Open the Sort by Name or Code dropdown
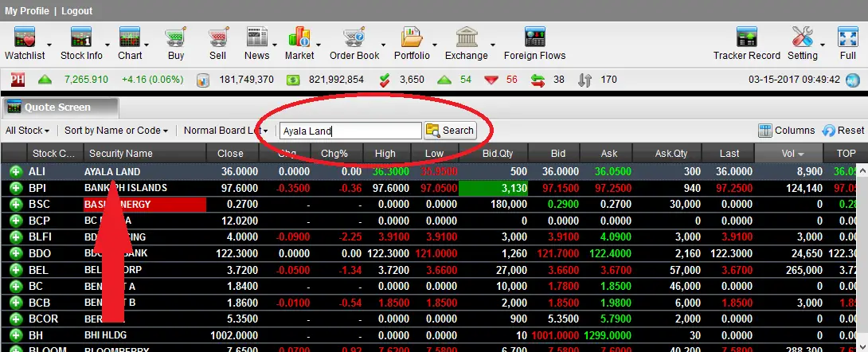 coord(116,131)
